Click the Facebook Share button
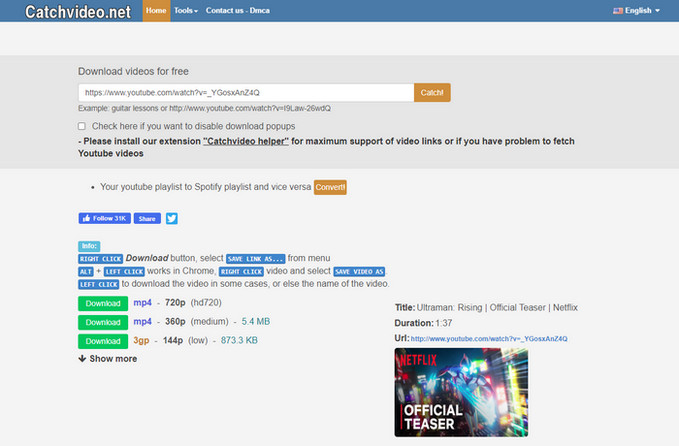Viewport: 679px width, 446px height. pos(147,218)
